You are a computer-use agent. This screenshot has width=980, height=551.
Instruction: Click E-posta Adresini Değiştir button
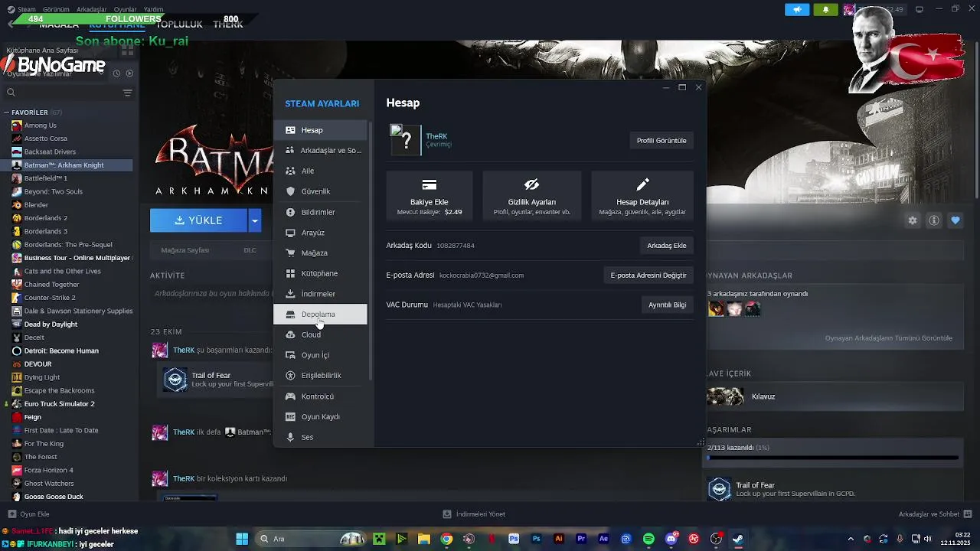pyautogui.click(x=648, y=275)
